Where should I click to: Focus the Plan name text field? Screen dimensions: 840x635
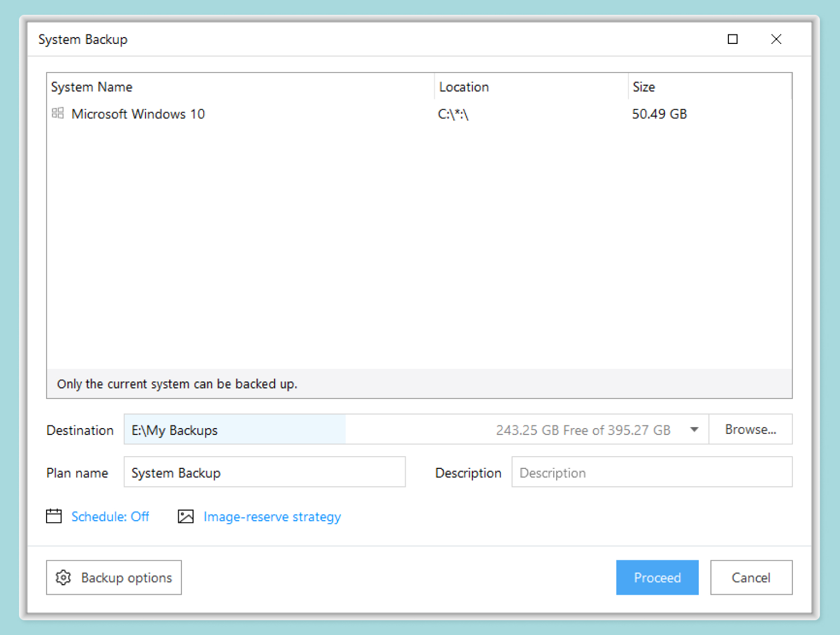pos(264,472)
